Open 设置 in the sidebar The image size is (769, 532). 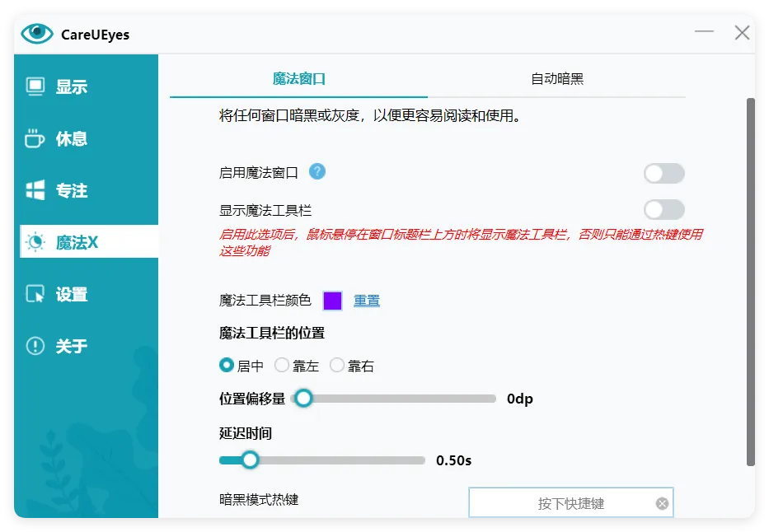(x=87, y=294)
